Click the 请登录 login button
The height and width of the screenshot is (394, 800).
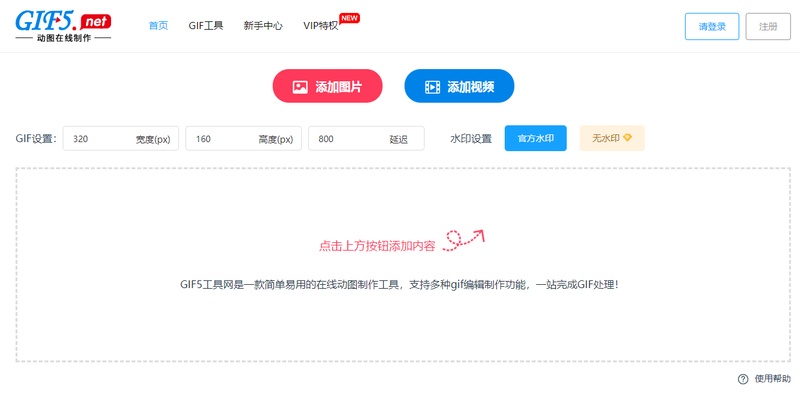(712, 27)
